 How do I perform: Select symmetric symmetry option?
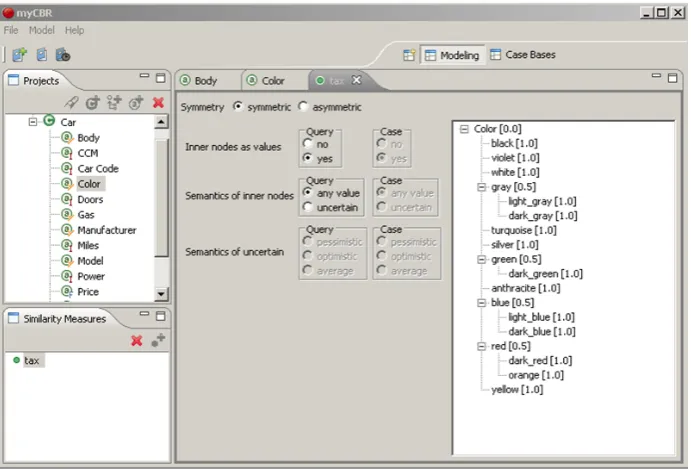tap(238, 107)
